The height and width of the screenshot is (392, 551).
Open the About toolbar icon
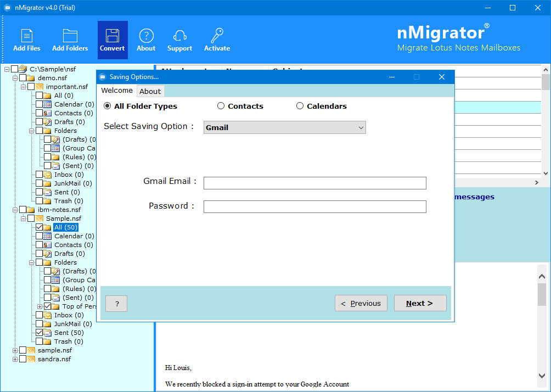click(x=146, y=36)
